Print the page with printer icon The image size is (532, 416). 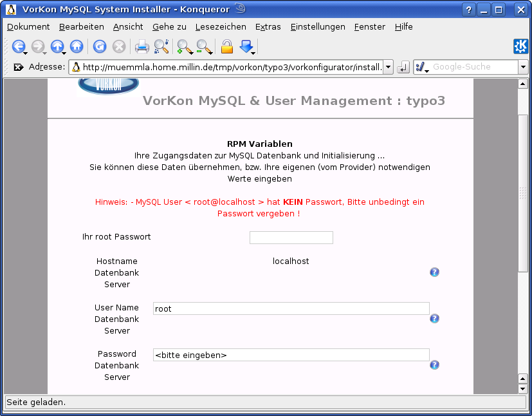point(142,46)
